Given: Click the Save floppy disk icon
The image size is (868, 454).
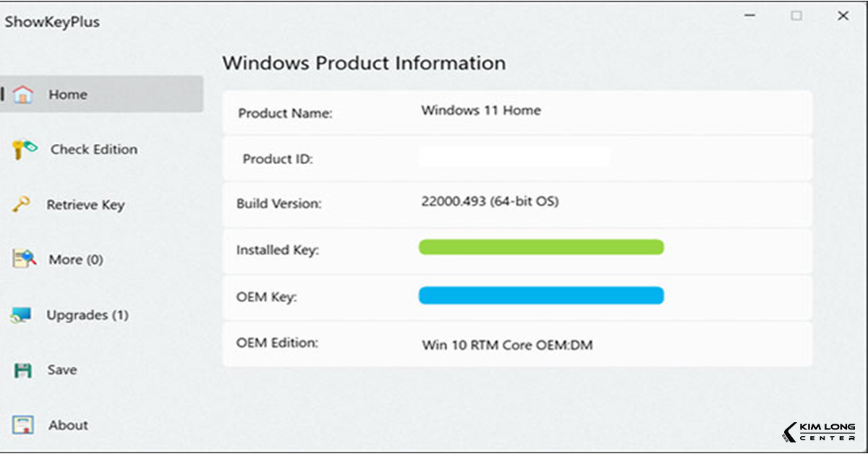Looking at the screenshot, I should (24, 370).
